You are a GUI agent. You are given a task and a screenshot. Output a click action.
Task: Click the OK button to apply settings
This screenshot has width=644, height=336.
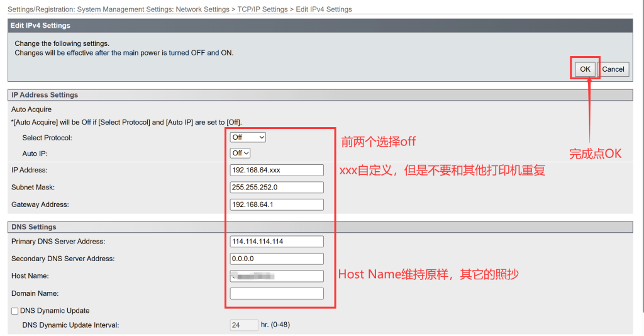coord(585,69)
